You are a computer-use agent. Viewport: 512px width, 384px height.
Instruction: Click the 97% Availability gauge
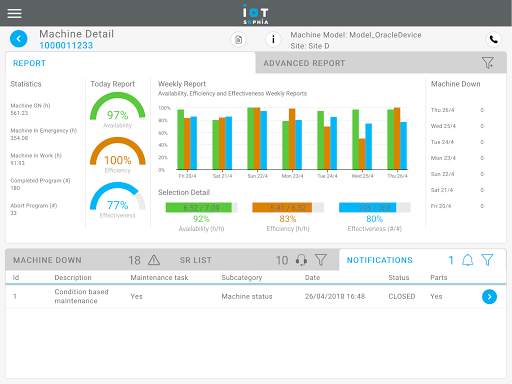coord(118,110)
